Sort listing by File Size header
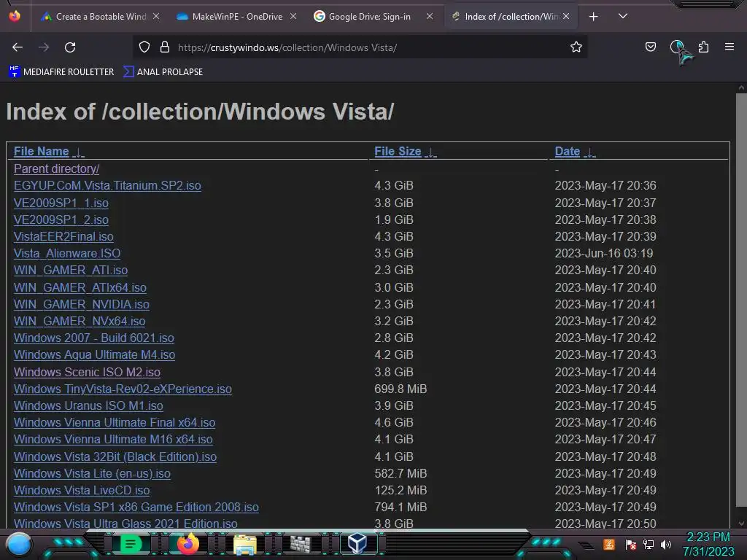This screenshot has width=747, height=560. 398,152
